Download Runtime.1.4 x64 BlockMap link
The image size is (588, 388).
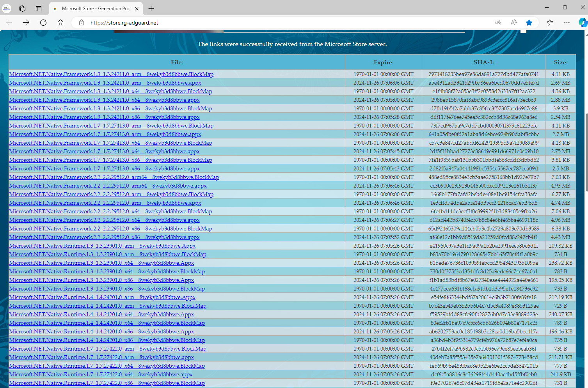tap(107, 323)
